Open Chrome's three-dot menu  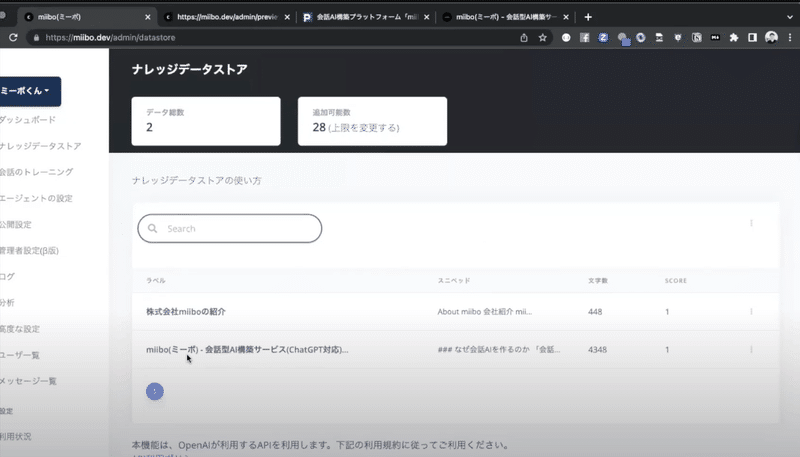point(790,38)
